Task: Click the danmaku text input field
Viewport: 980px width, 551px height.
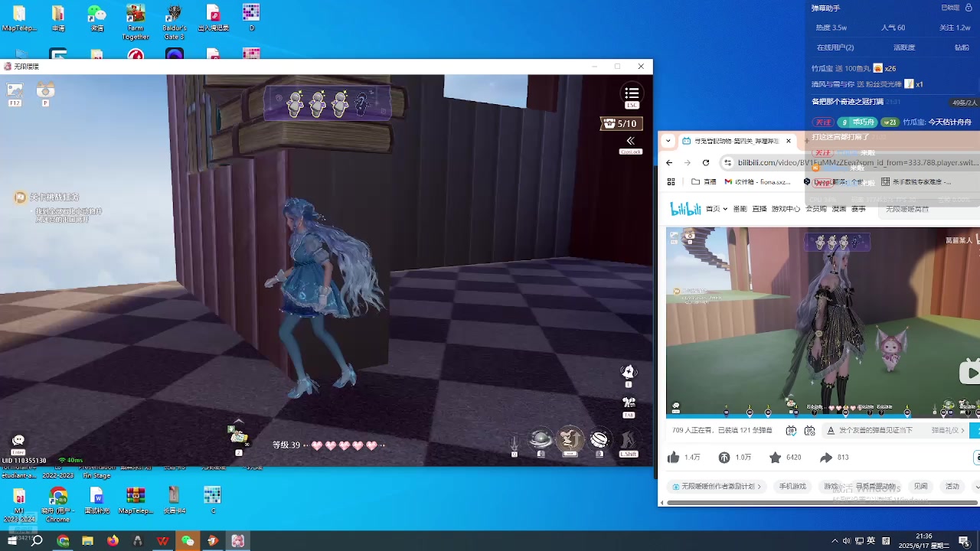Action: (877, 431)
